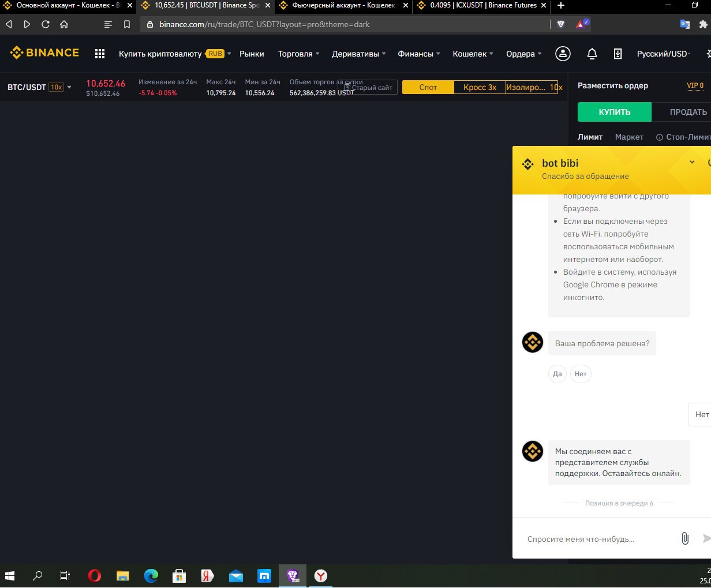Switch to the ICXUSDT Binance Futures tab
711x588 pixels.
coord(482,5)
